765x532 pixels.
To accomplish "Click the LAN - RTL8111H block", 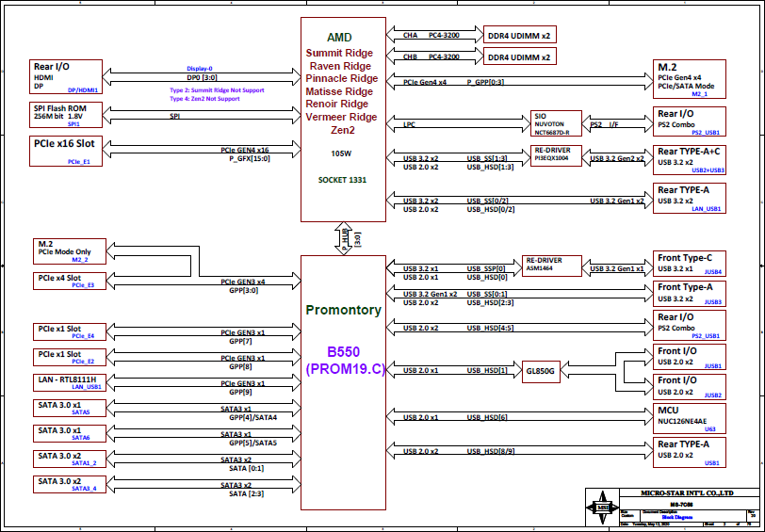I will point(70,382).
